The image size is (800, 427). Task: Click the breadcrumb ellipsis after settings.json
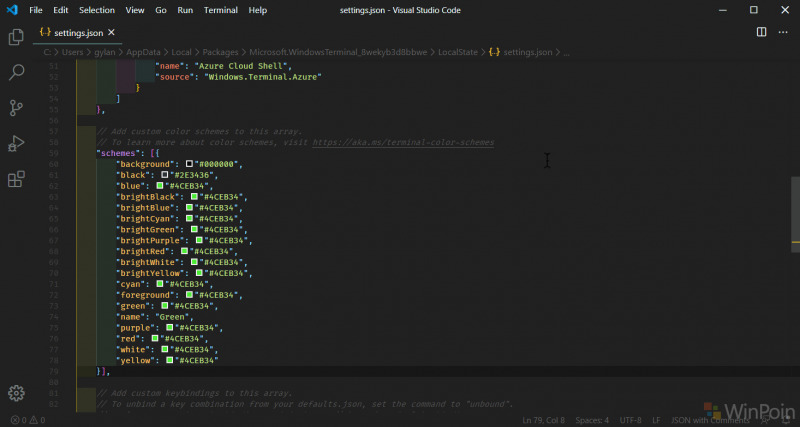pos(566,52)
